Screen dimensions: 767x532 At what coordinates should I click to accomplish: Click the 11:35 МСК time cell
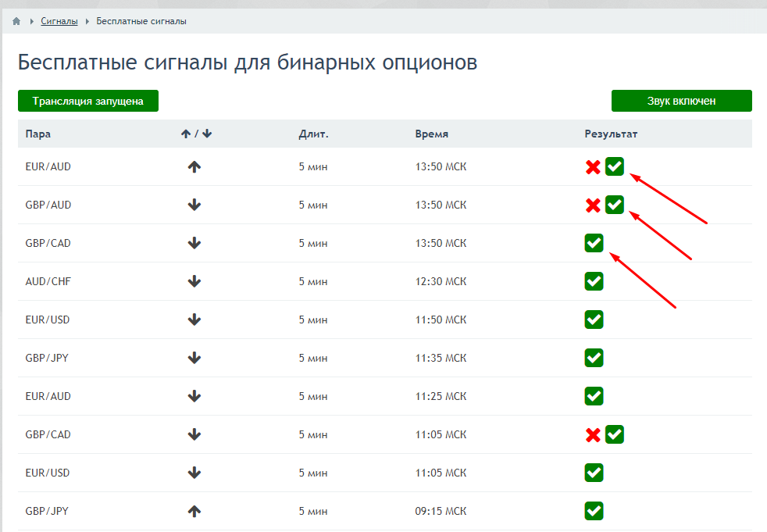[x=441, y=358]
